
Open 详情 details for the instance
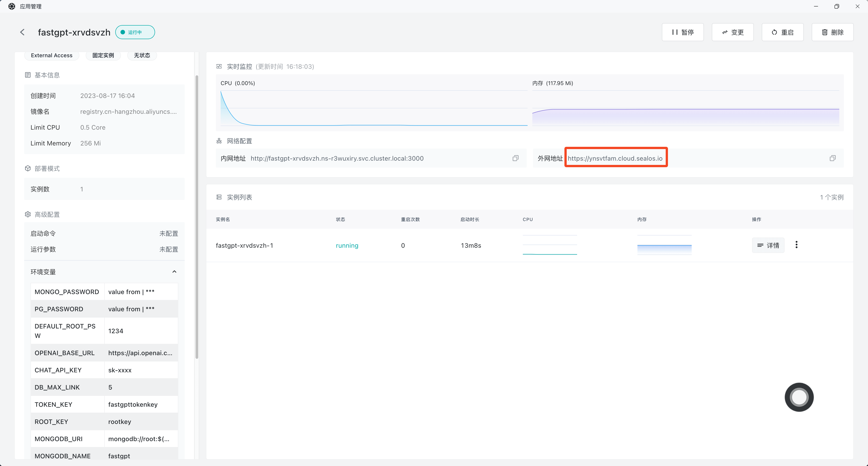point(768,245)
